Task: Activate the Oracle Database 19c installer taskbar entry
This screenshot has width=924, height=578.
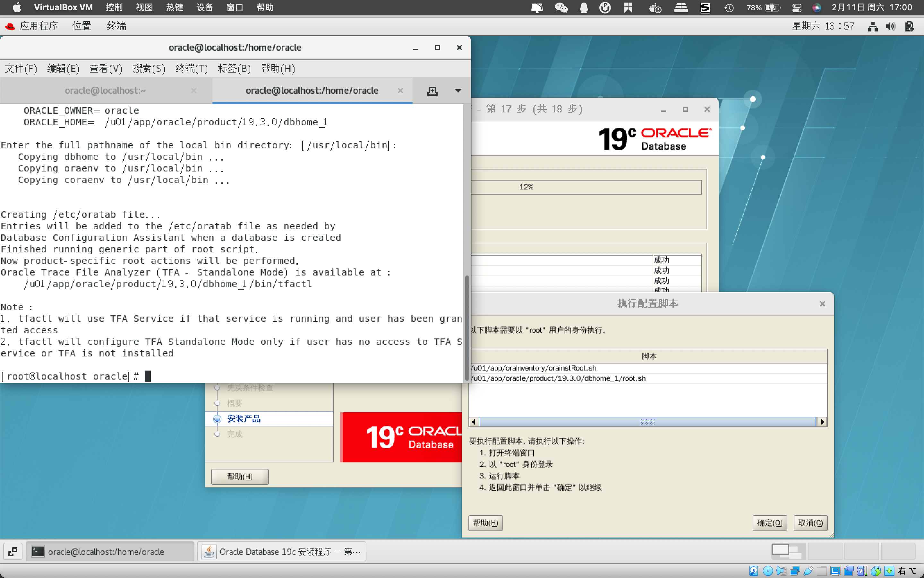Action: (282, 551)
